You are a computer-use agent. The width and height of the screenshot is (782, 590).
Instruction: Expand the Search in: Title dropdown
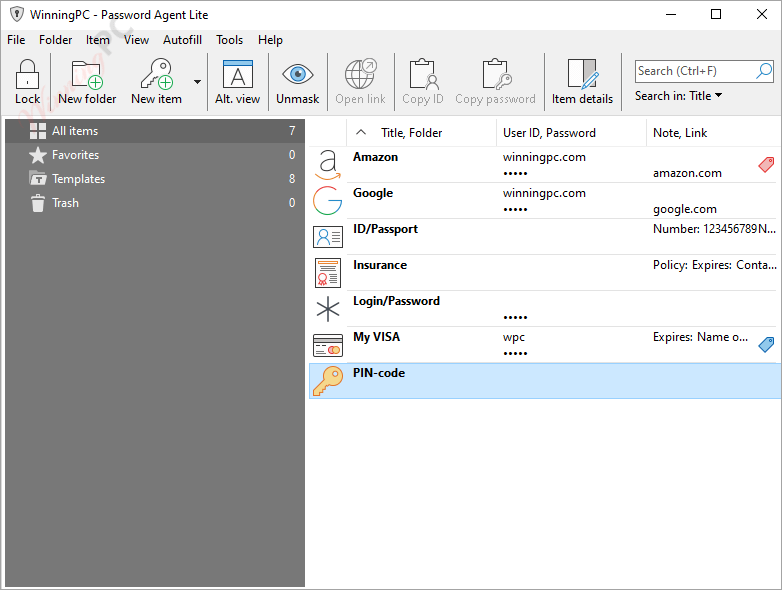tap(678, 96)
